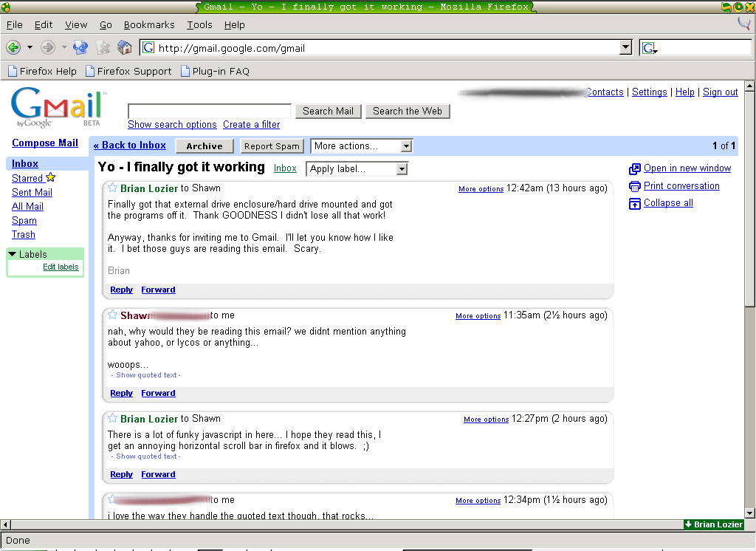756x551 pixels.
Task: Open the Firefox Help bookmark
Action: click(42, 72)
